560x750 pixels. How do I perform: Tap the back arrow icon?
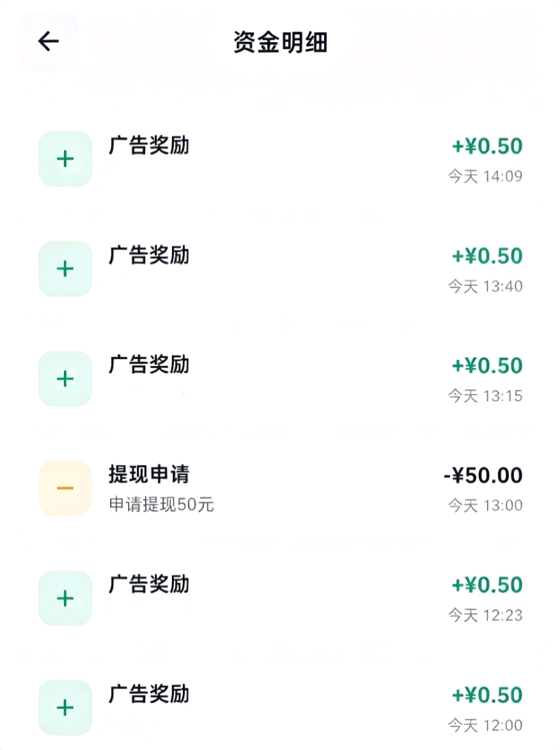[x=48, y=42]
